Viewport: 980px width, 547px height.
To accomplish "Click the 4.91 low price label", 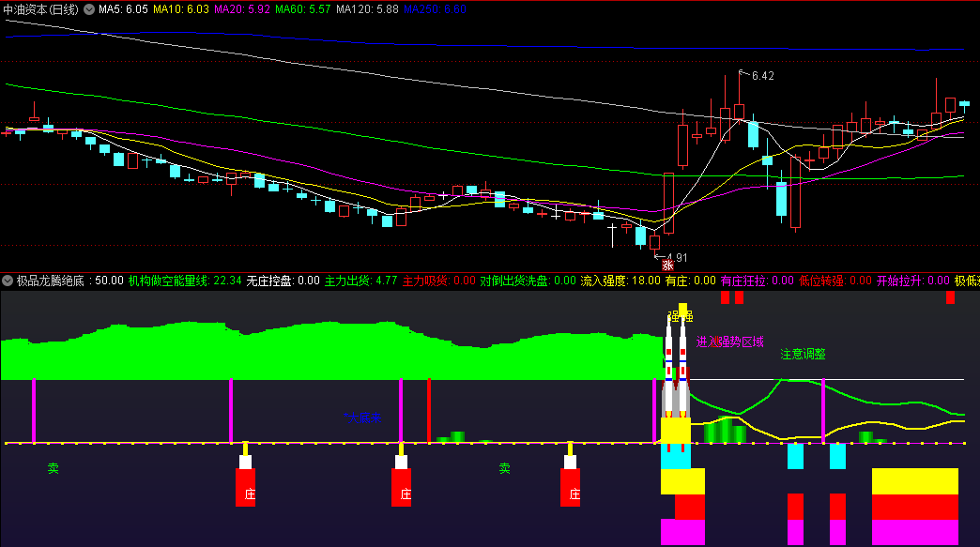I will (677, 258).
